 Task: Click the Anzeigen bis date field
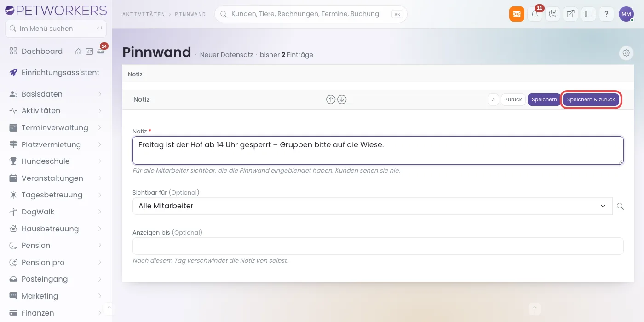[x=378, y=246]
